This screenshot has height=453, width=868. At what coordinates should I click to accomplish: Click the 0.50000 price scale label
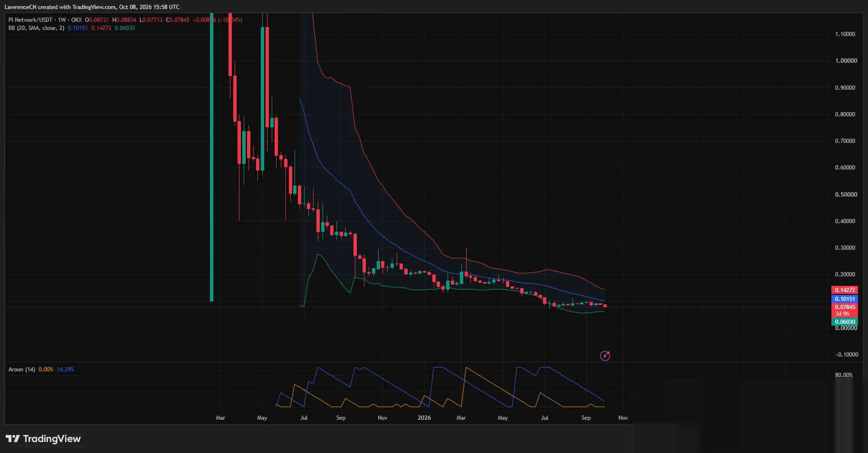[x=846, y=195]
